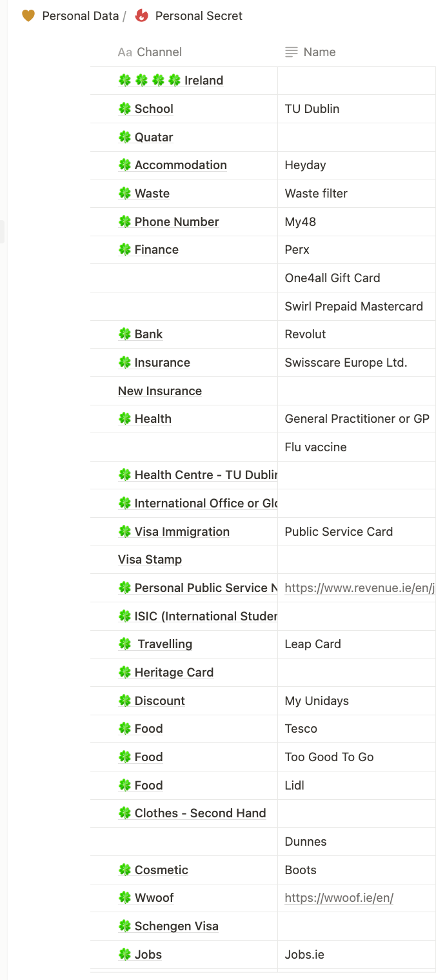Open the Personal Data breadcrumb

click(80, 15)
